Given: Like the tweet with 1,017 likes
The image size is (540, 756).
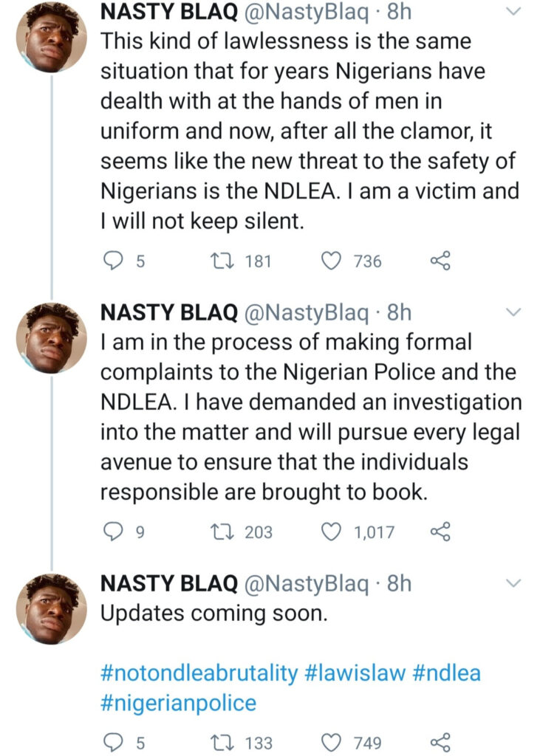Looking at the screenshot, I should pos(334,532).
